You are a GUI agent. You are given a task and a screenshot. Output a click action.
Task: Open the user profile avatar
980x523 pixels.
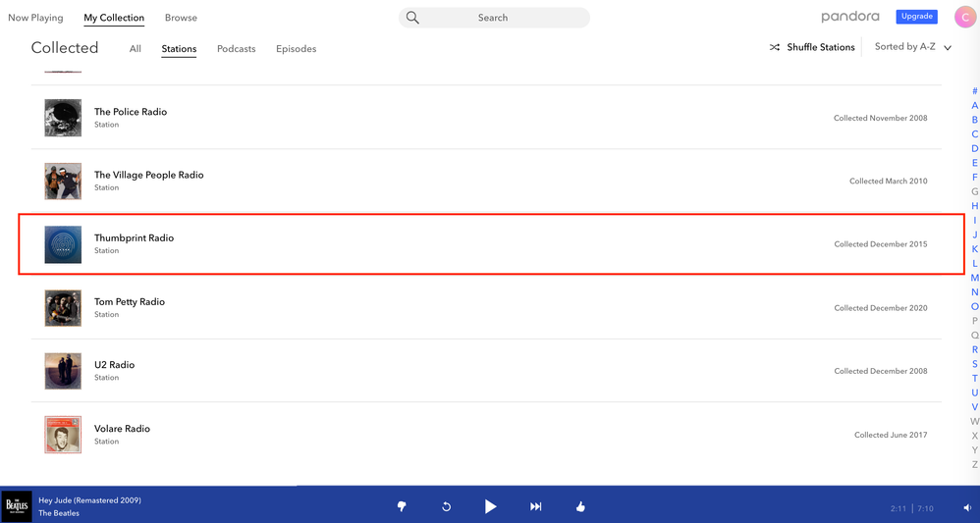point(965,17)
